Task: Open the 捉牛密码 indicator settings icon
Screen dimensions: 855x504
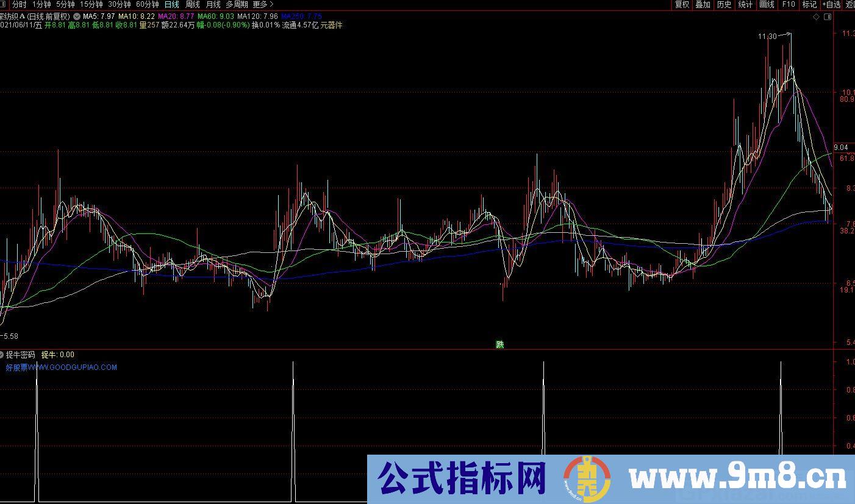Action: coord(2,354)
